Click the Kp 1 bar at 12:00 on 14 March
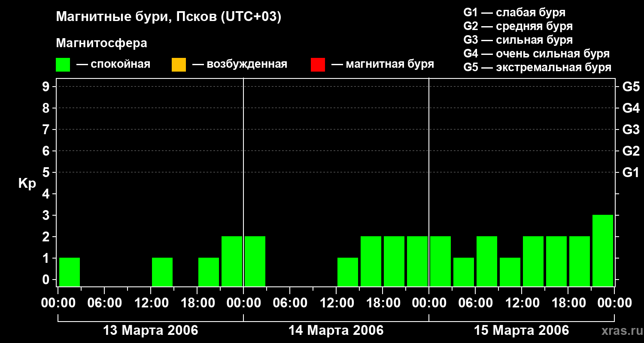644x343 pixels. 348,272
